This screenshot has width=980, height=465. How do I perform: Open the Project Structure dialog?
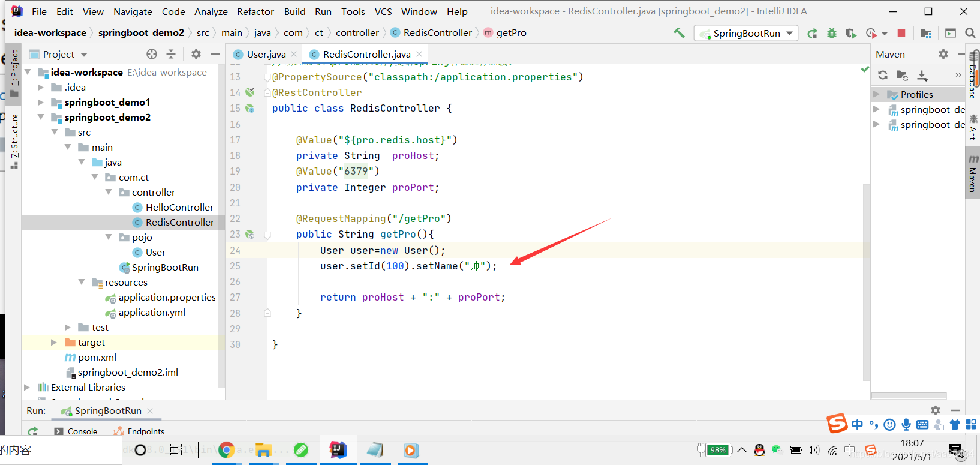[926, 33]
